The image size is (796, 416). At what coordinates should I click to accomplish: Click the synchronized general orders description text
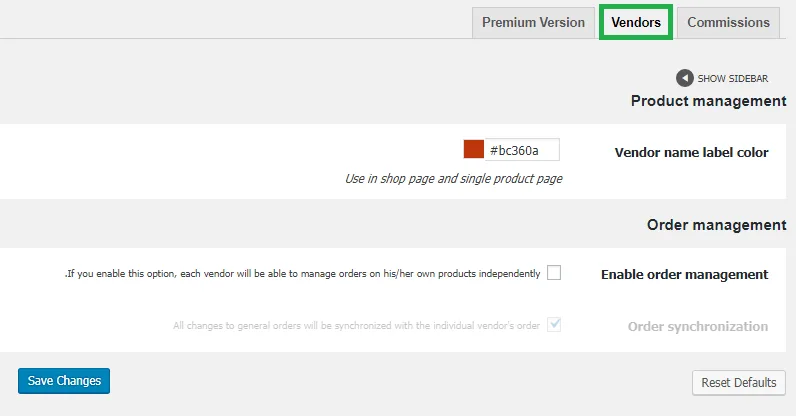356,326
